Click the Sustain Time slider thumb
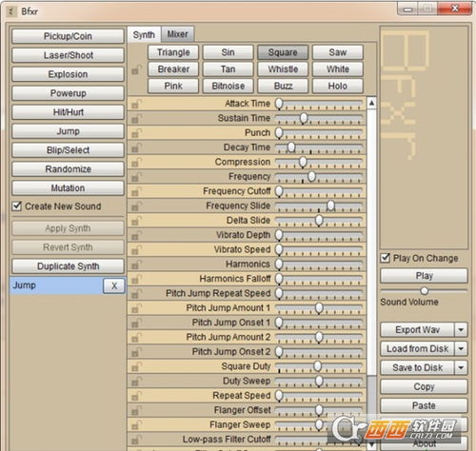Viewport: 476px width, 451px height. point(304,118)
